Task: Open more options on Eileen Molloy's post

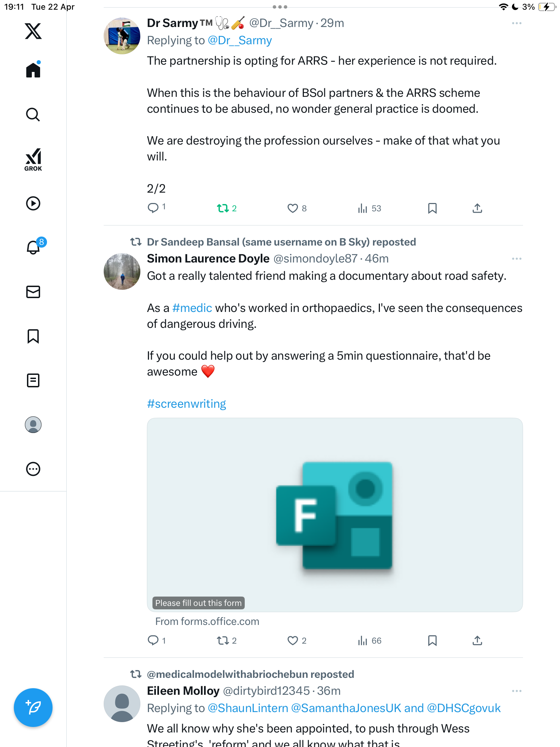Action: point(517,691)
